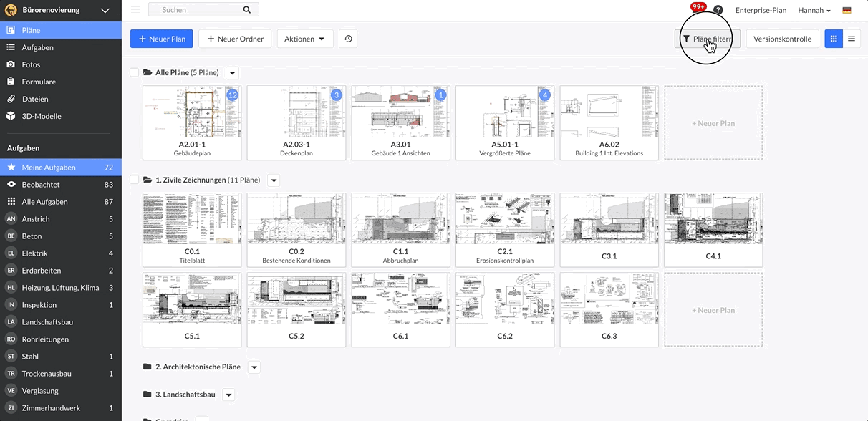Switch to grid view
868x421 pixels.
tap(834, 39)
